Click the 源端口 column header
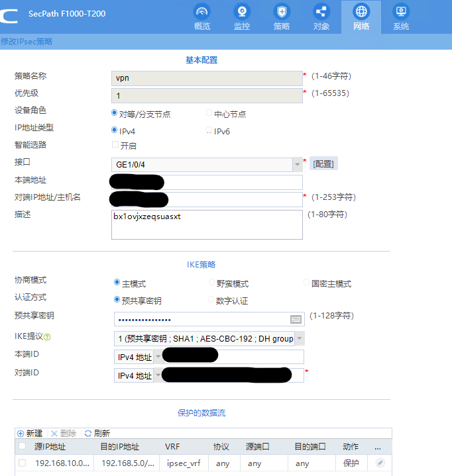Screen dimensions: 452x476 click(257, 447)
